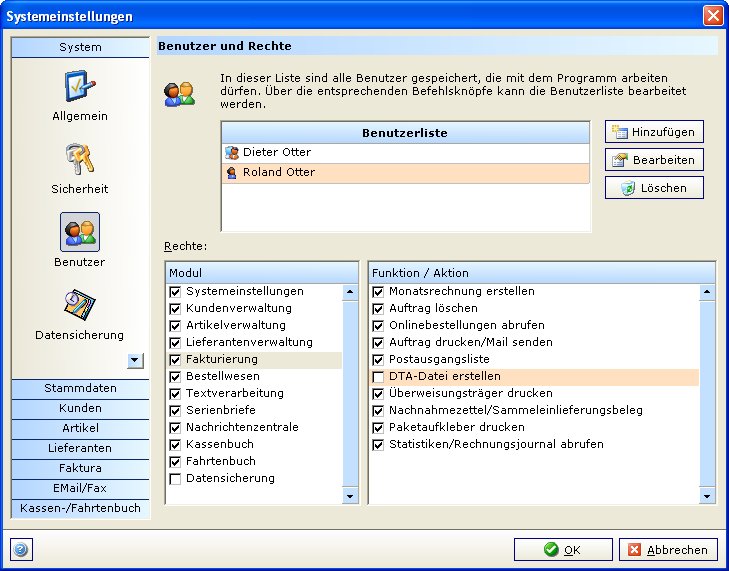Click the Hinzufügen button
This screenshot has width=729, height=571.
click(x=654, y=132)
